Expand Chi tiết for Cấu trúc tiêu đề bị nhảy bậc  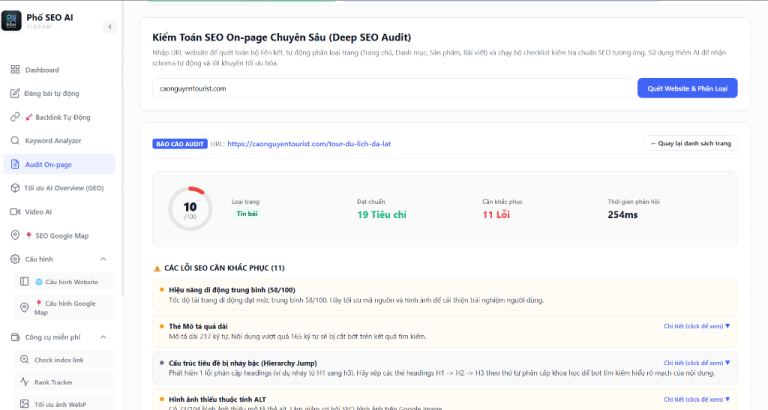(696, 363)
